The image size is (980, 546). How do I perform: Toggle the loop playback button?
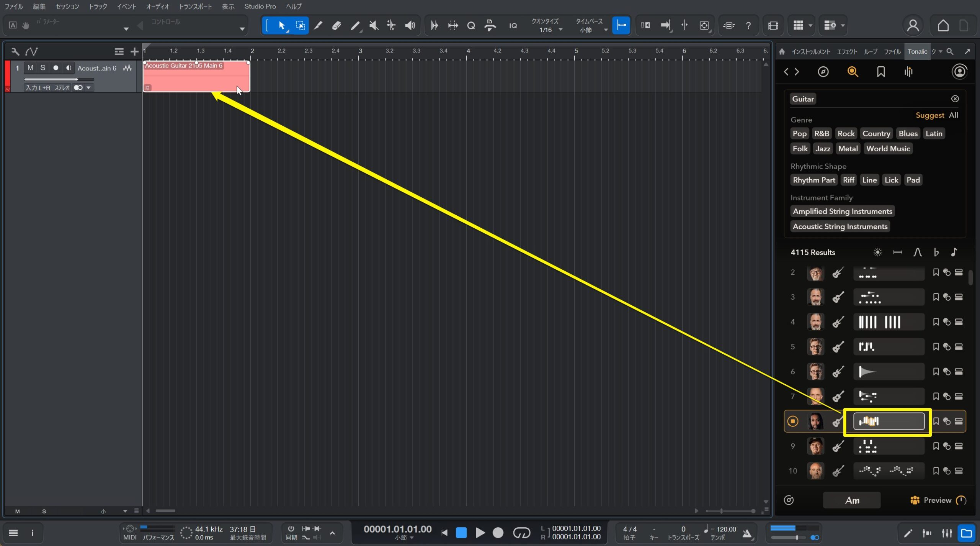521,533
